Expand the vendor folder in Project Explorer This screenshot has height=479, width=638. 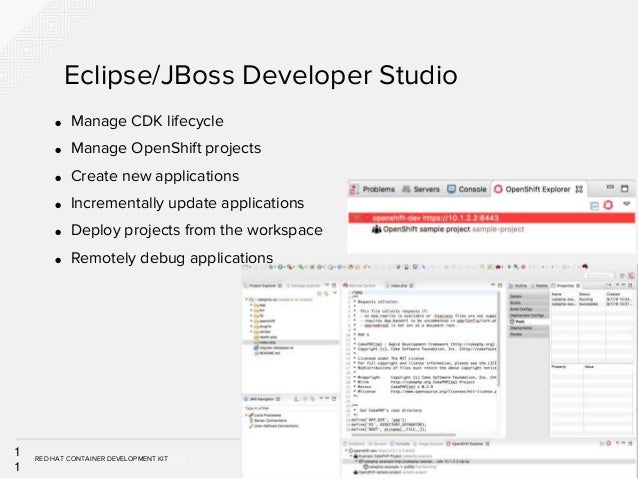251,332
